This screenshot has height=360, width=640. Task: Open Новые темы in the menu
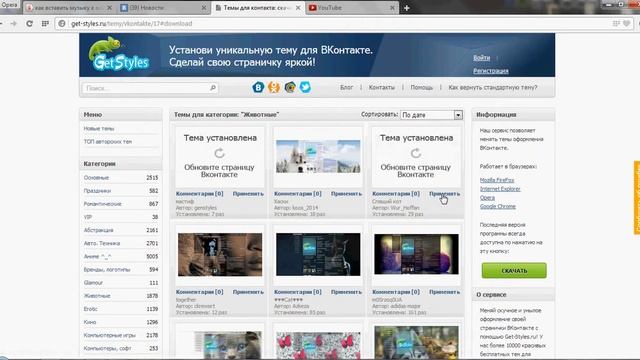pyautogui.click(x=99, y=129)
